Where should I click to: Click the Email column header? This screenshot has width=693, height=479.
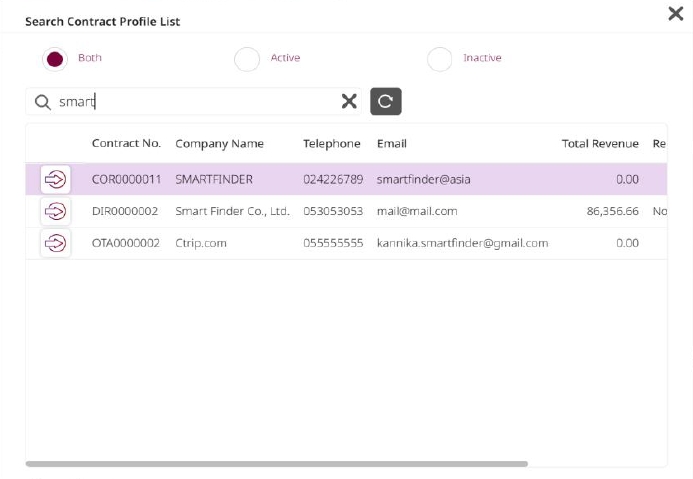[392, 143]
